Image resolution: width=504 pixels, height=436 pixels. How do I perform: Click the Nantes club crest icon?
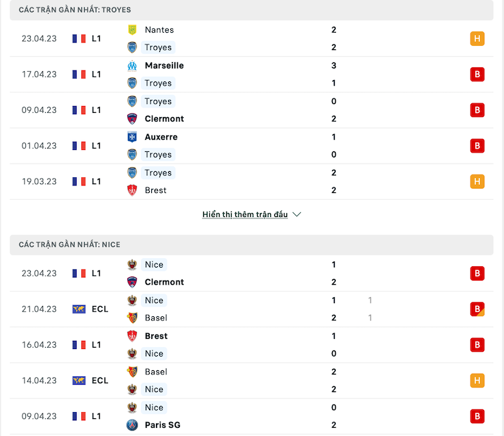132,30
